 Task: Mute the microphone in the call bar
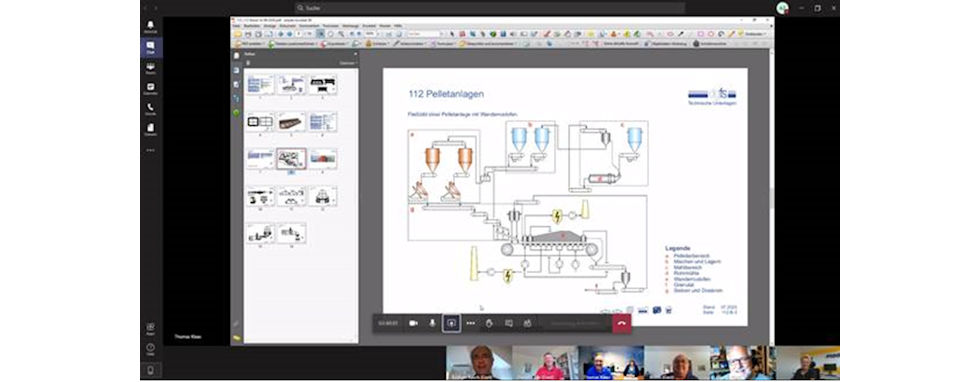[432, 323]
